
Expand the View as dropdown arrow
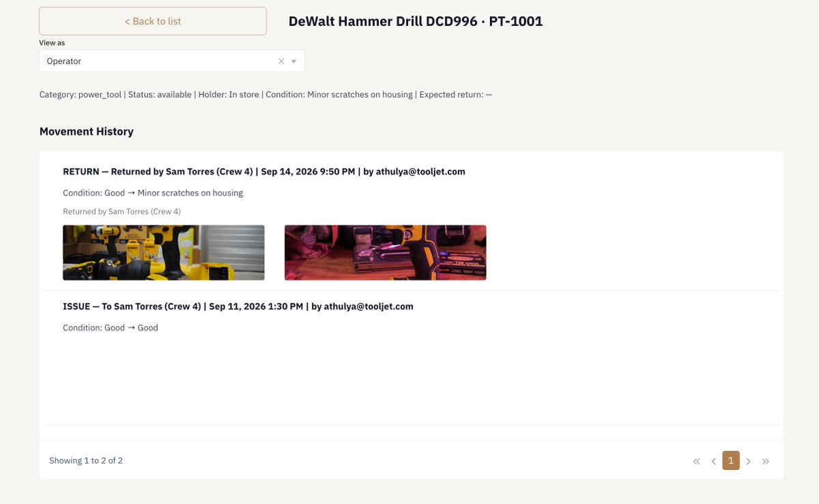(x=294, y=61)
